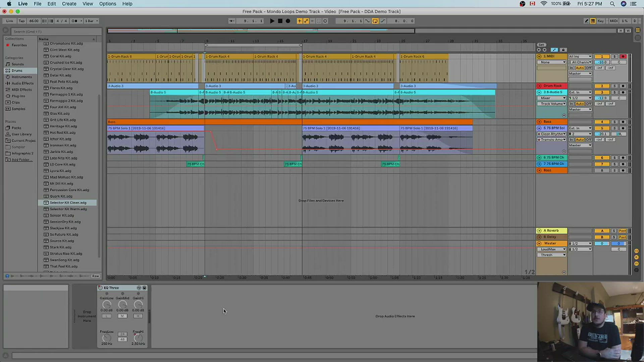This screenshot has width=644, height=362.
Task: Solo track 1 MIDI
Action: pos(614,56)
